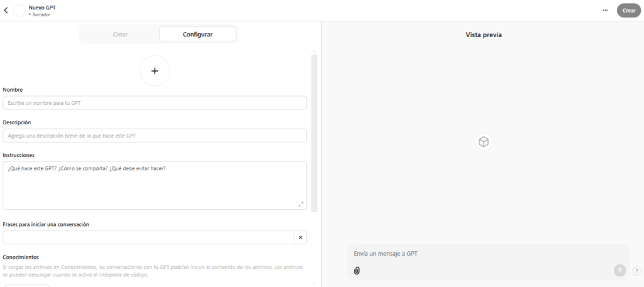Click the scroll down arrow of the panel

[x=314, y=283]
